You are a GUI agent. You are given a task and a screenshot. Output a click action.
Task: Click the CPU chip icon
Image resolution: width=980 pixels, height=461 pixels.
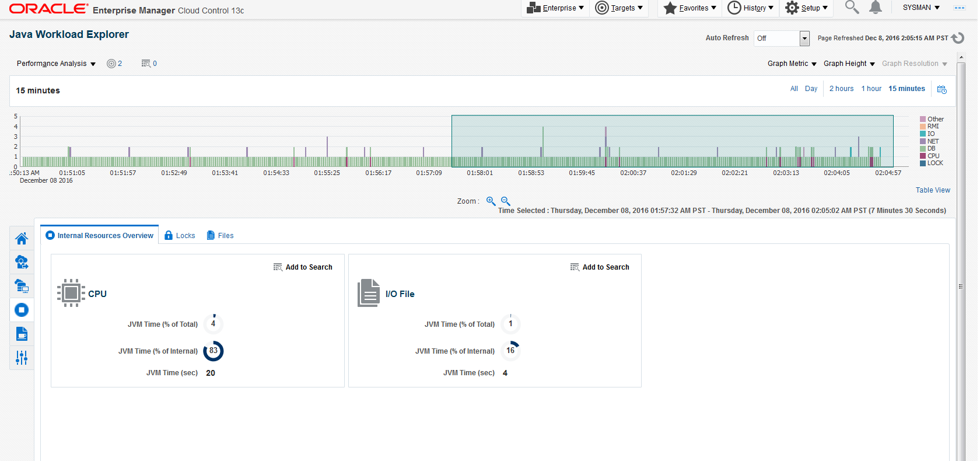(x=71, y=293)
